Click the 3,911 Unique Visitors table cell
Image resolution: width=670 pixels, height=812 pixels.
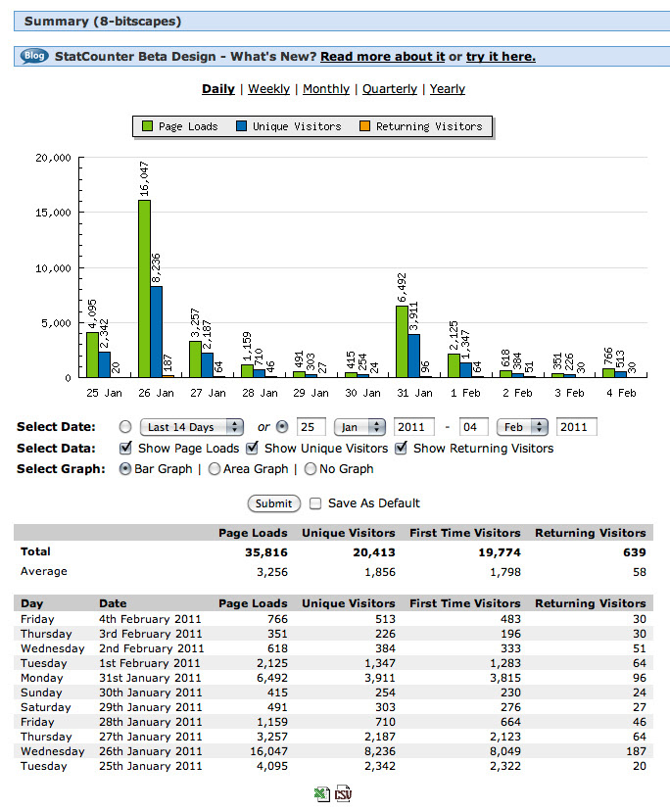[379, 678]
